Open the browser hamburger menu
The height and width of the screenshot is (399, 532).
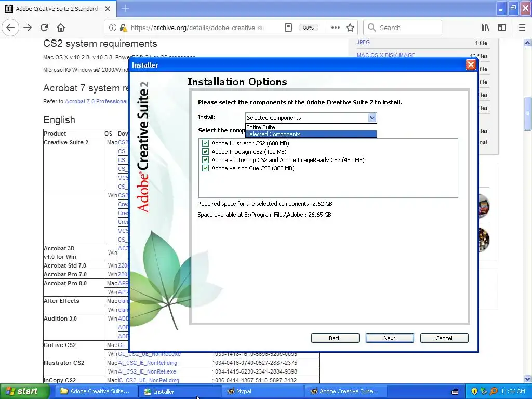click(x=522, y=28)
